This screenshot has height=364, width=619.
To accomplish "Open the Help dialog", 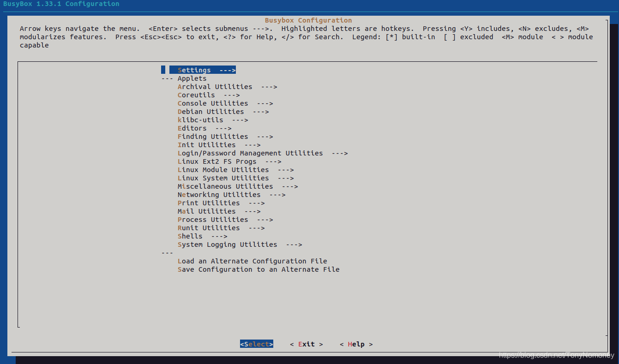I will click(x=356, y=344).
